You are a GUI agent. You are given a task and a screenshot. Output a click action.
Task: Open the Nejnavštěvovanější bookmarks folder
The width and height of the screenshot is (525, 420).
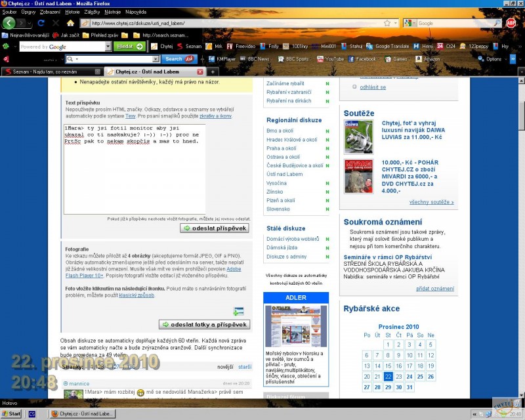click(x=26, y=35)
